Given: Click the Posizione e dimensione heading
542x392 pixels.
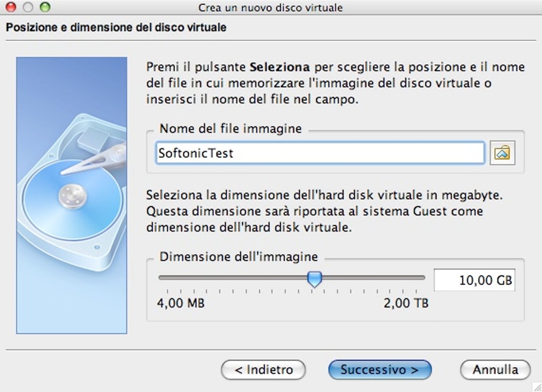Looking at the screenshot, I should [116, 28].
